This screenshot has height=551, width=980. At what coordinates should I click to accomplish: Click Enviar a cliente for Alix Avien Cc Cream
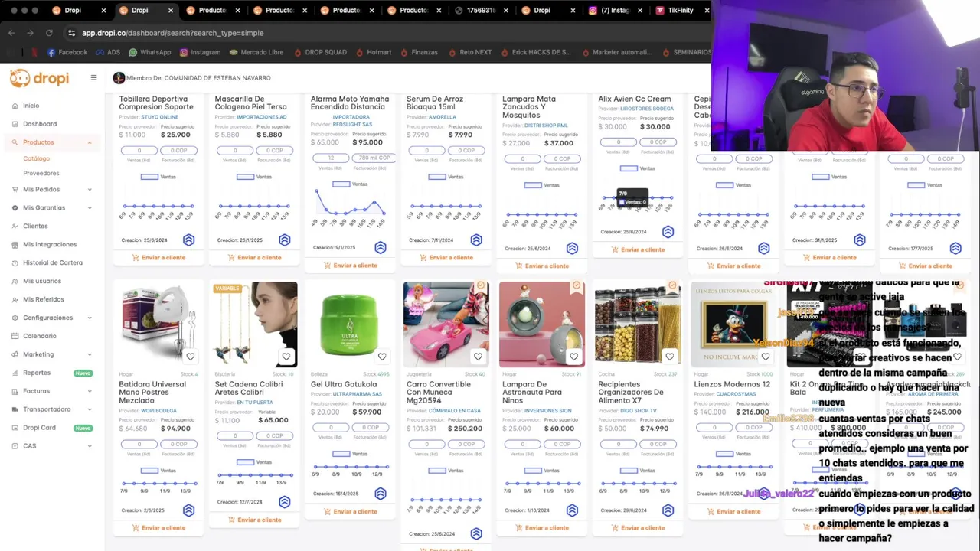tap(637, 249)
